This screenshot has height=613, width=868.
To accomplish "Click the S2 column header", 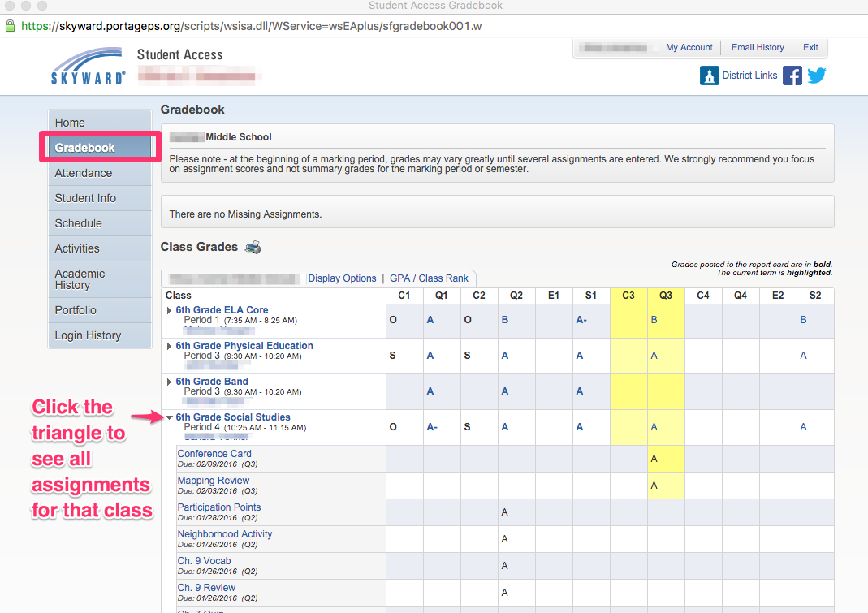I will (x=815, y=296).
